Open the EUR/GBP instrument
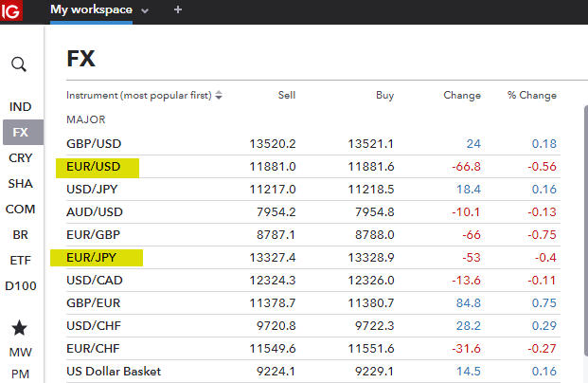The height and width of the screenshot is (383, 588). point(93,235)
